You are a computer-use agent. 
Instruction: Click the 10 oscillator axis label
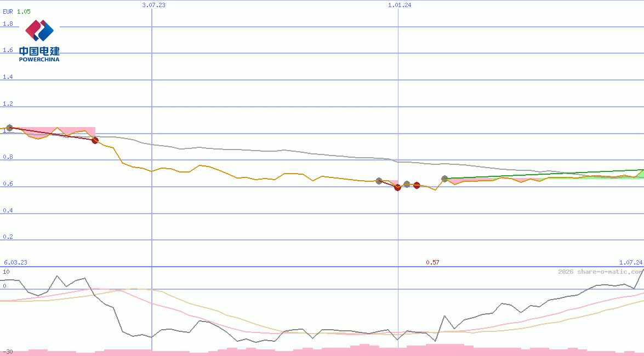pyautogui.click(x=6, y=272)
